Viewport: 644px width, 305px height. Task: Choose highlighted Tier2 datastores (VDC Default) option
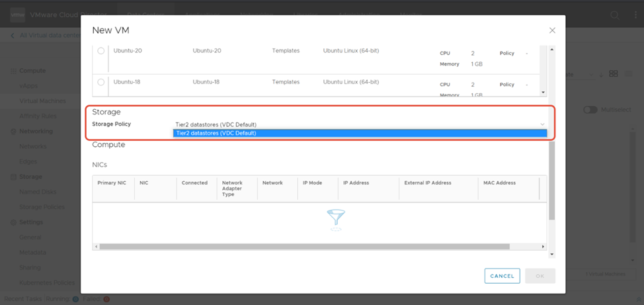(359, 133)
